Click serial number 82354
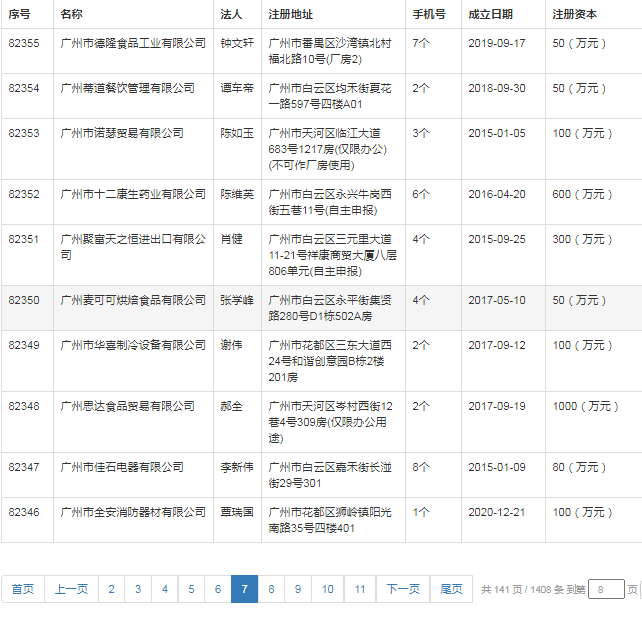 click(x=24, y=88)
